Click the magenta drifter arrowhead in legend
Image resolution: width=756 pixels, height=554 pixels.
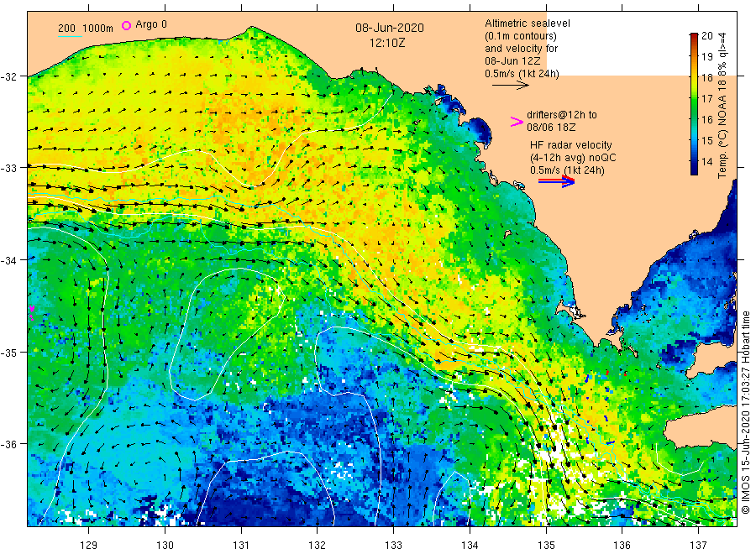point(517,122)
